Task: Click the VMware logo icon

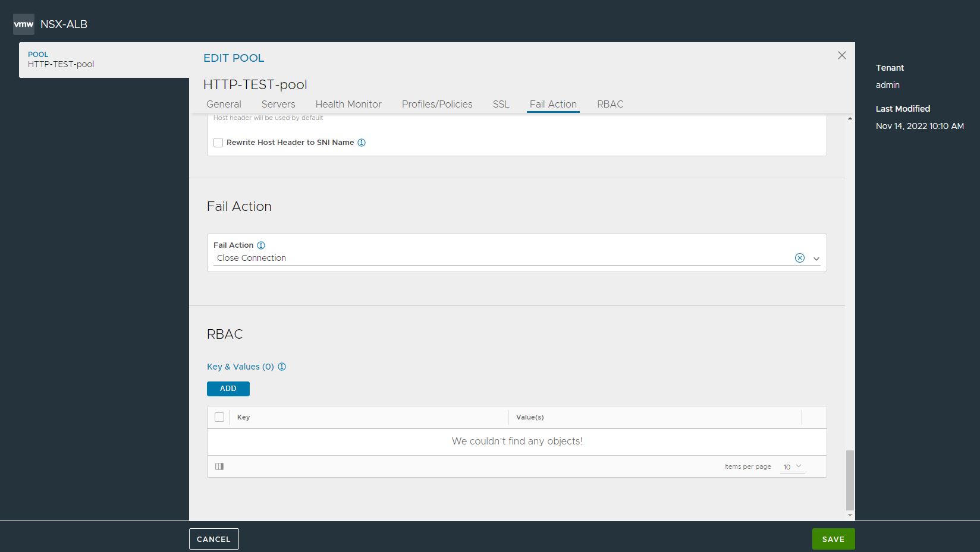Action: click(24, 24)
